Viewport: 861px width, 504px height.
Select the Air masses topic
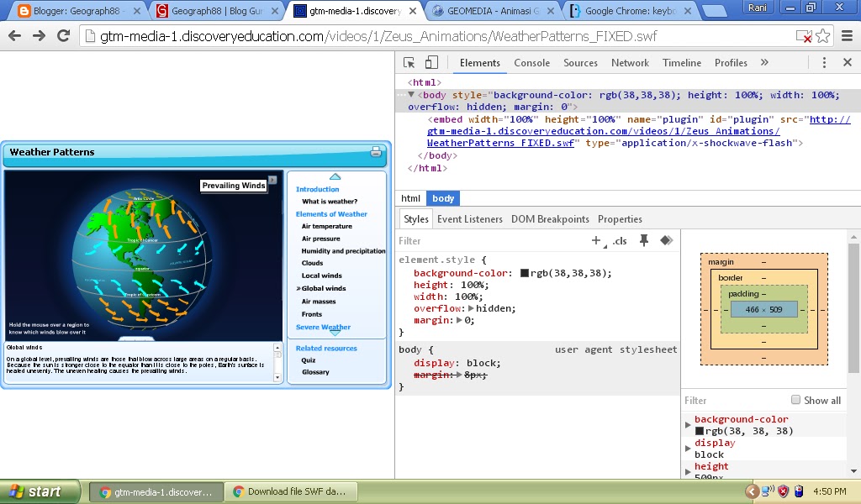click(319, 301)
